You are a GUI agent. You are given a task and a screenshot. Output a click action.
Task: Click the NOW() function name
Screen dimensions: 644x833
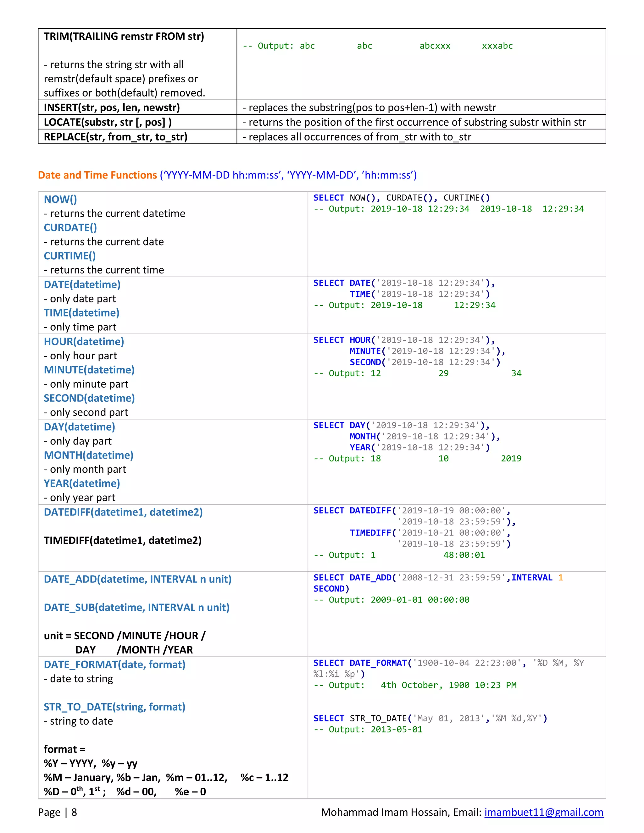click(60, 199)
